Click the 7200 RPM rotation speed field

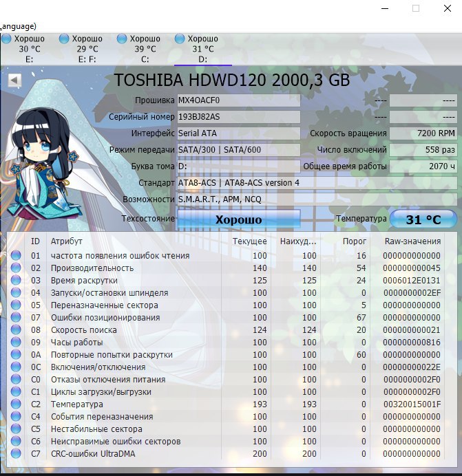[423, 133]
